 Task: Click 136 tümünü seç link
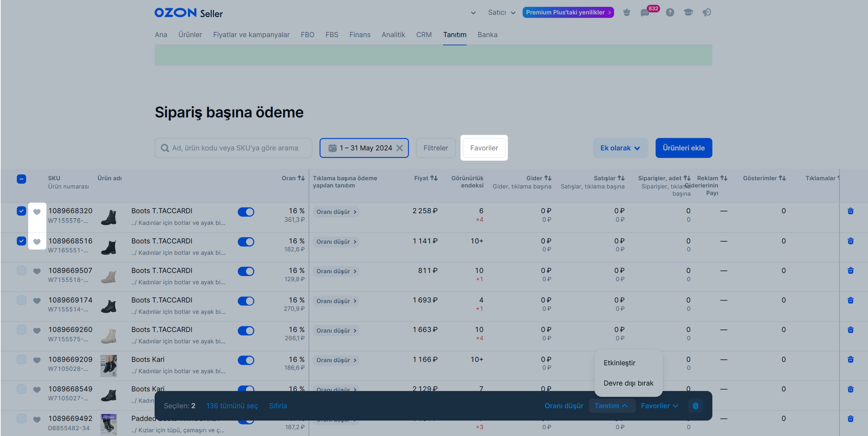tap(232, 406)
